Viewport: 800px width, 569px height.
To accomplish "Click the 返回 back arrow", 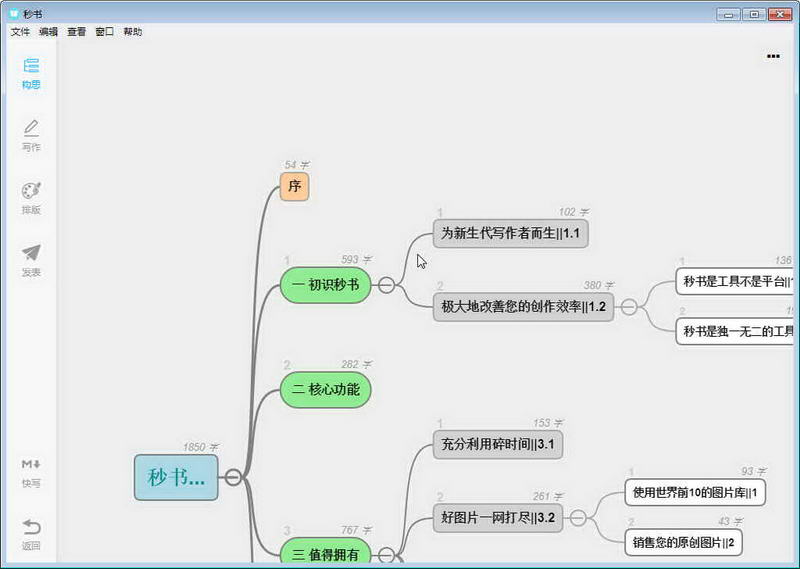I will pos(31,534).
